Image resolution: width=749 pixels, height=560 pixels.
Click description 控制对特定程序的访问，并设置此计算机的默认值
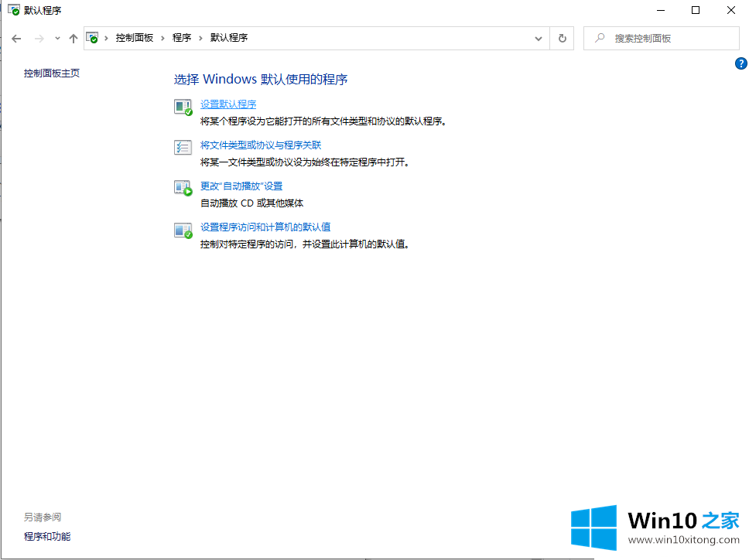(x=305, y=244)
